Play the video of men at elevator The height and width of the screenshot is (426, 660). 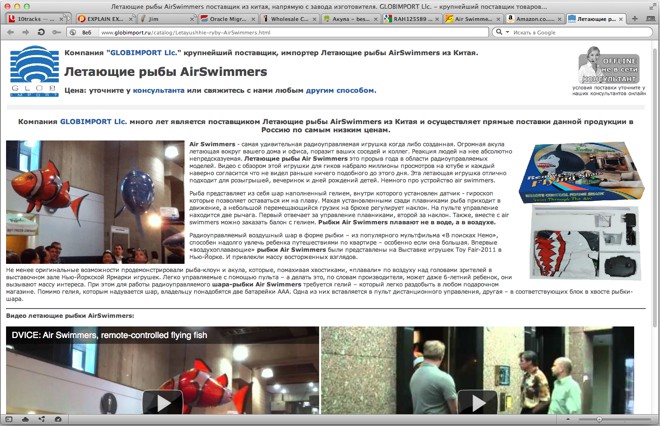point(477,403)
